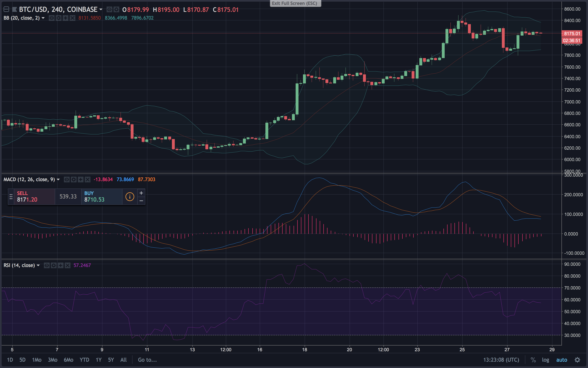Remove the RSI indicator with X icon
Viewport: 588px width, 368px height.
[68, 265]
